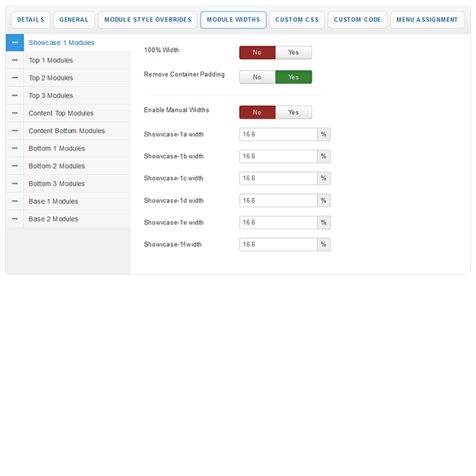Click the handle icon beside Top 3 Modules
Screen dimensions: 476x476
[x=14, y=95]
